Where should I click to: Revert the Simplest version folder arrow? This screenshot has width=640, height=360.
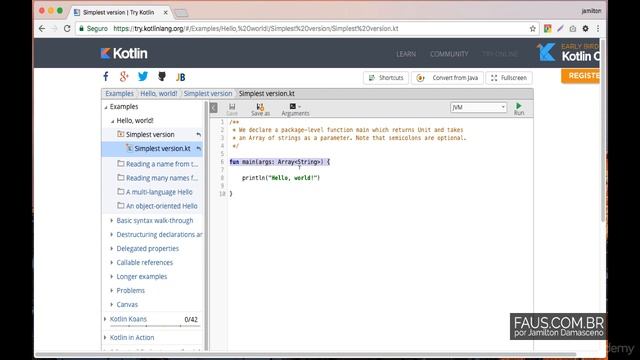[x=198, y=134]
